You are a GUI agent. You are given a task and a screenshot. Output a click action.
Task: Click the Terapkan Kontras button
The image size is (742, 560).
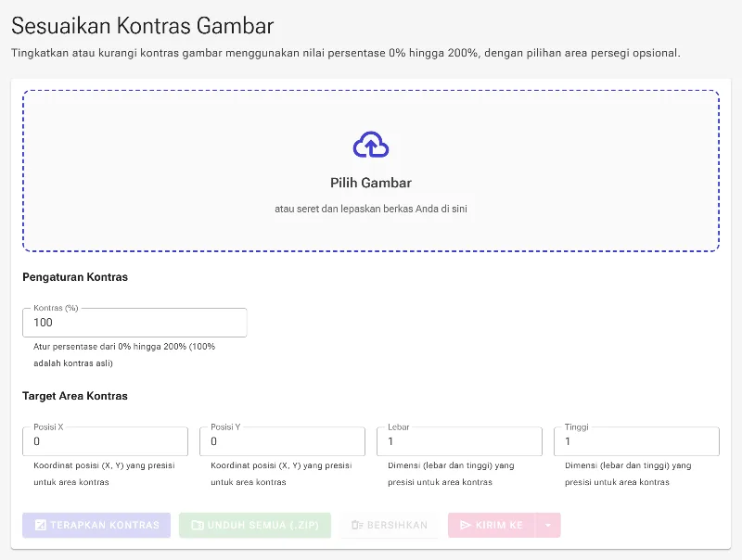coord(96,525)
